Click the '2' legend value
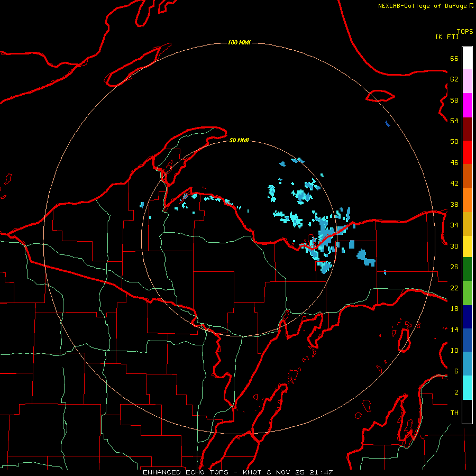The width and height of the screenshot is (476, 476). point(456,392)
